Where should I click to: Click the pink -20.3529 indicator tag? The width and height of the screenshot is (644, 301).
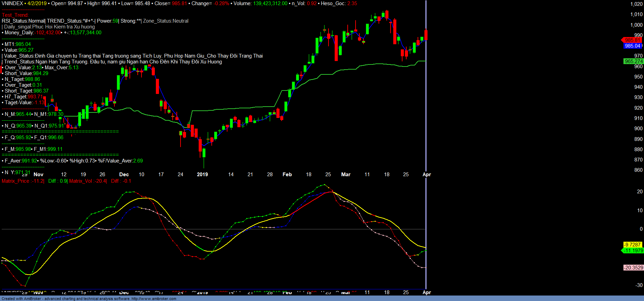click(x=633, y=268)
